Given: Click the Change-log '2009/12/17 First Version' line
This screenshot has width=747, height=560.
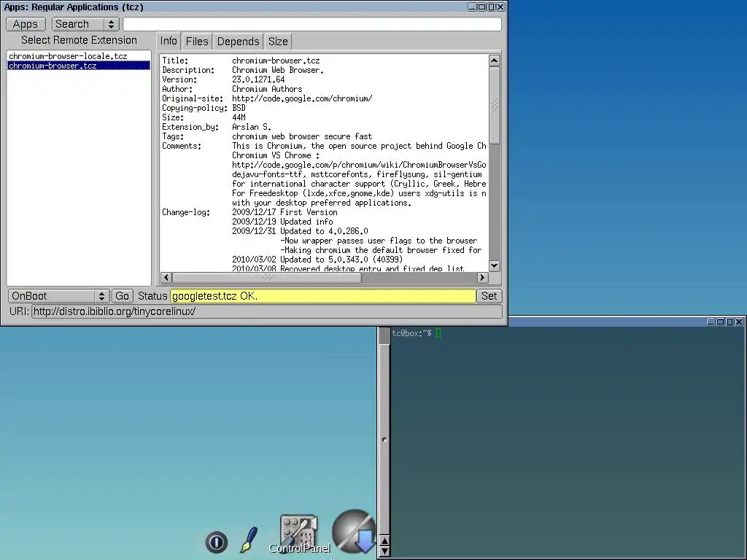Looking at the screenshot, I should coord(285,212).
